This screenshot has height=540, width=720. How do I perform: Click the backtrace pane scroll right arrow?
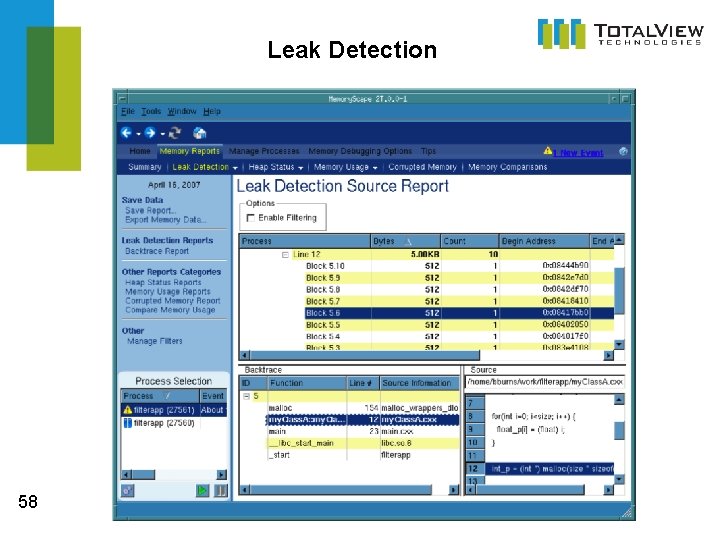tap(454, 490)
